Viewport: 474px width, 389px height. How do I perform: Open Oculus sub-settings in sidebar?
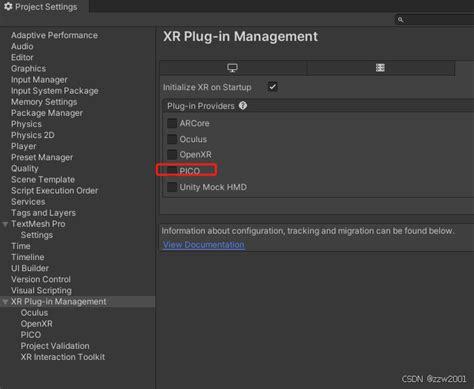pyautogui.click(x=34, y=313)
